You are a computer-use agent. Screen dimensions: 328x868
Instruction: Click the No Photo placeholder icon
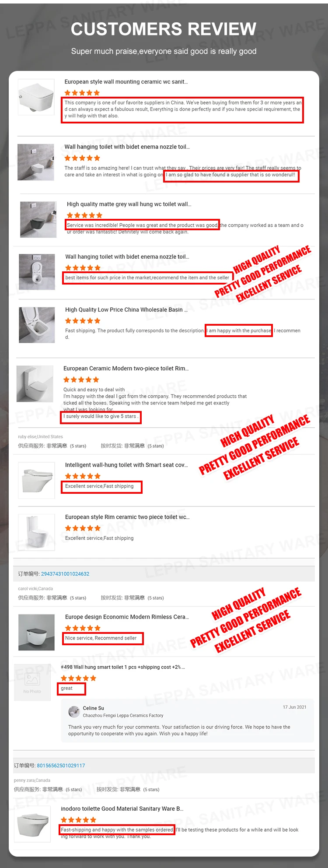[x=32, y=682]
